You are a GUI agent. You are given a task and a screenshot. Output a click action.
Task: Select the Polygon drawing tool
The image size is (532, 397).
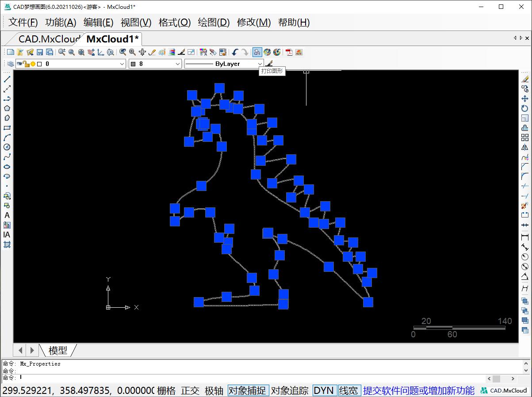click(x=7, y=108)
